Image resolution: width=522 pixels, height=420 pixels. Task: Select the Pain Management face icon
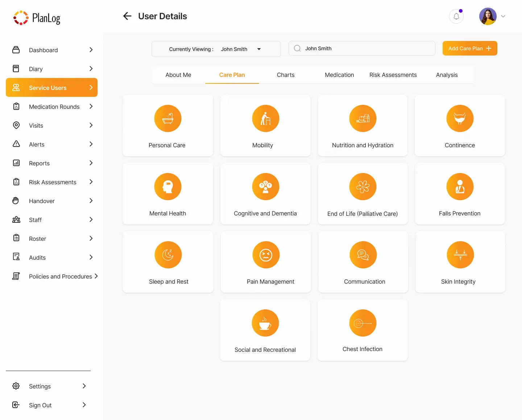coord(266,255)
